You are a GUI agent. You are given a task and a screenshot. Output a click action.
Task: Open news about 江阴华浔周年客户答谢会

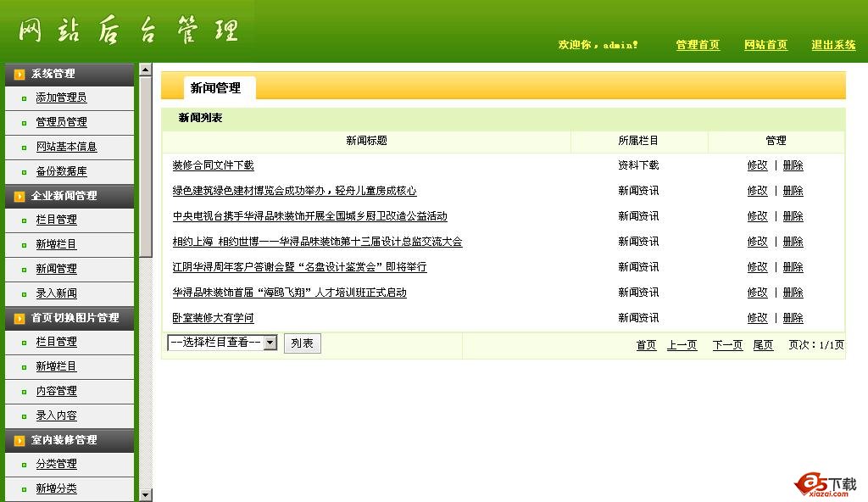tap(299, 267)
